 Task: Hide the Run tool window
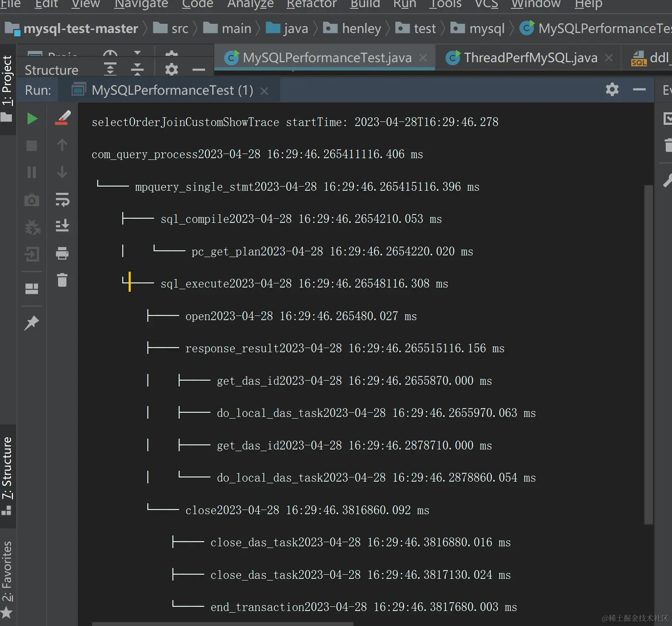639,89
